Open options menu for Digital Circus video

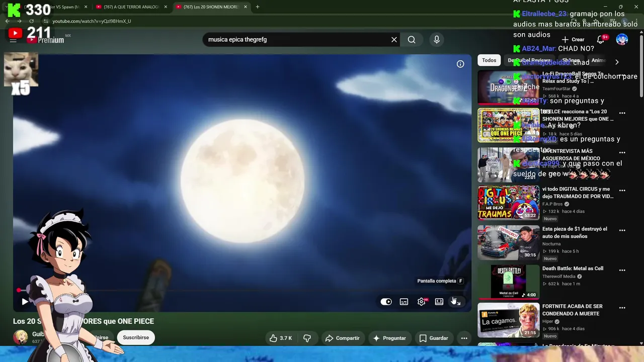[622, 191]
